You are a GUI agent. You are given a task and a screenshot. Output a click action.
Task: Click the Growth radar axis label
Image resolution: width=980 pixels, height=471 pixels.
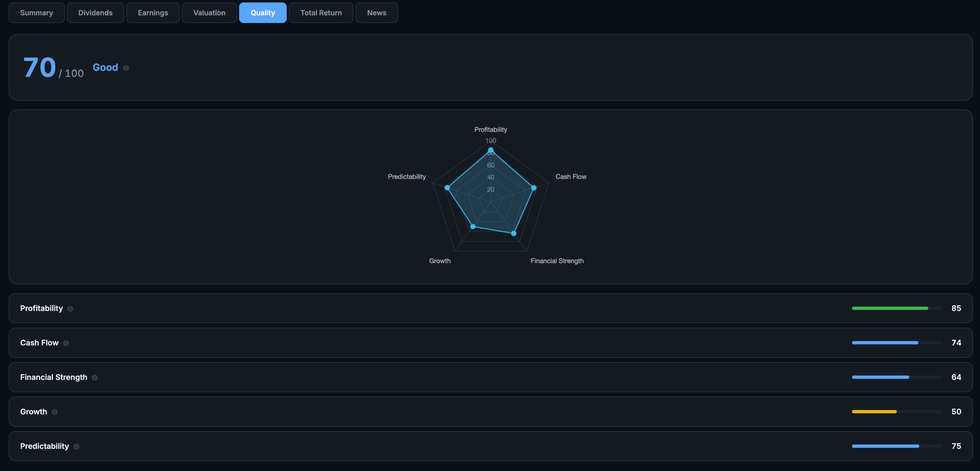click(x=440, y=261)
